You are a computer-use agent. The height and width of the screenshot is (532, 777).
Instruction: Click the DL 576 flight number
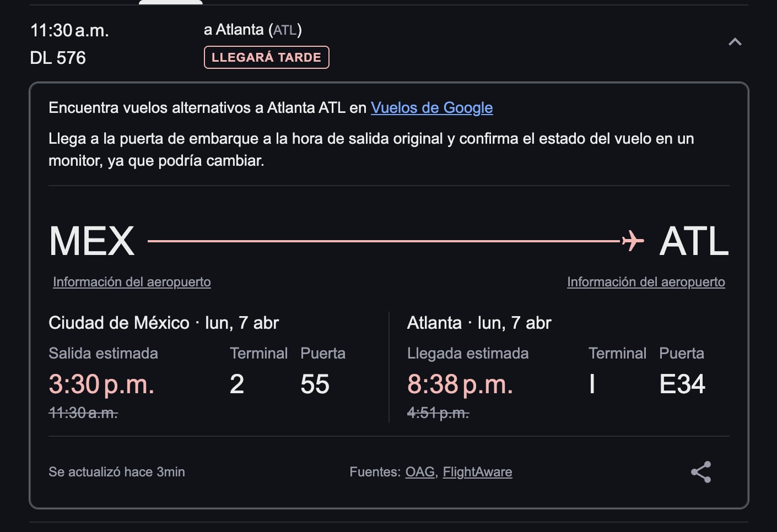click(58, 58)
